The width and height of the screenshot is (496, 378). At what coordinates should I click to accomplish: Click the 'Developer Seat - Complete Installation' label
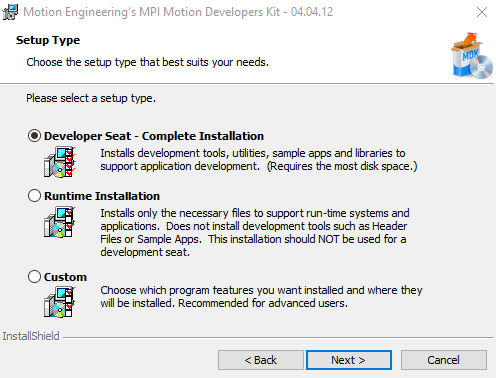tap(154, 136)
